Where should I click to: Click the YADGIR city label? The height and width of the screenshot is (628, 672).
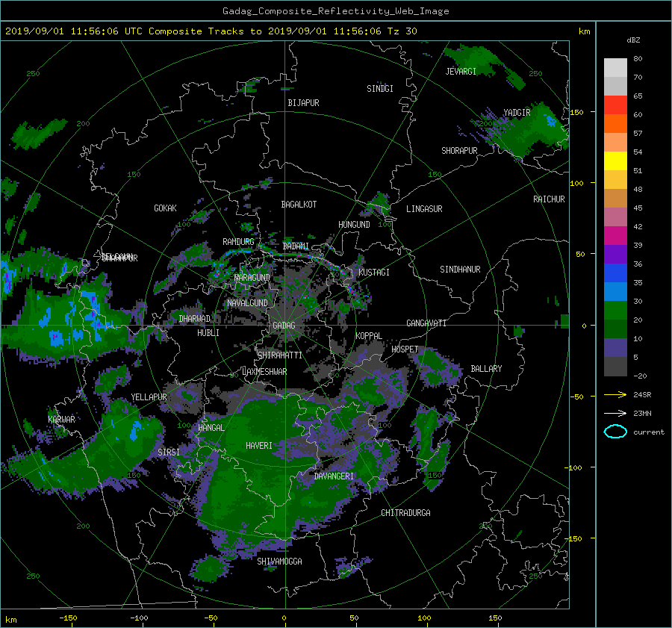point(517,113)
